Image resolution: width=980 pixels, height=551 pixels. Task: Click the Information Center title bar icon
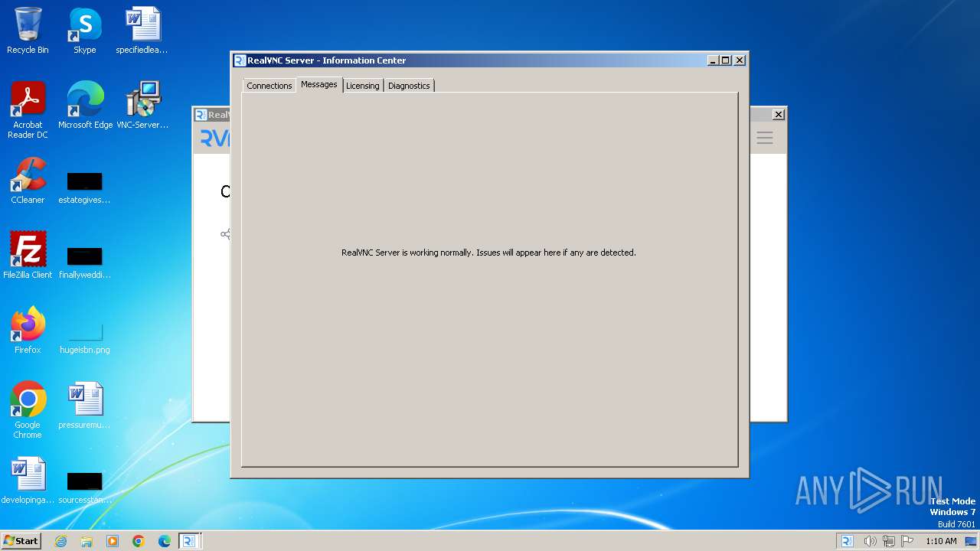240,60
